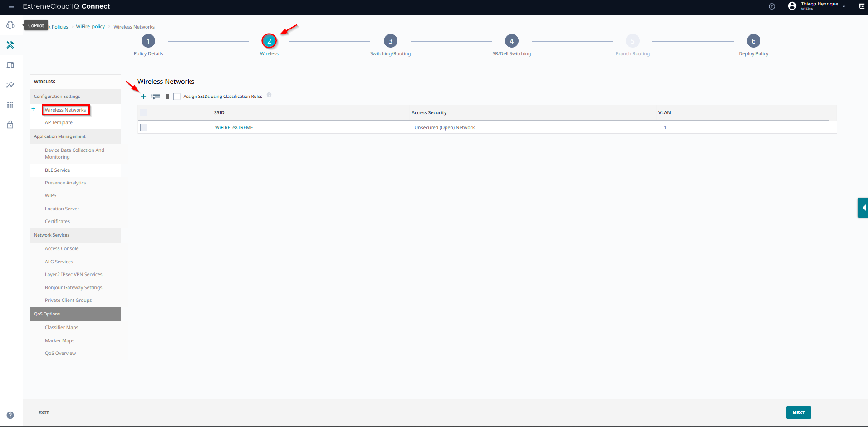Screen dimensions: 868x427
Task: Click the Extreme logo icon at top right
Action: (862, 6)
